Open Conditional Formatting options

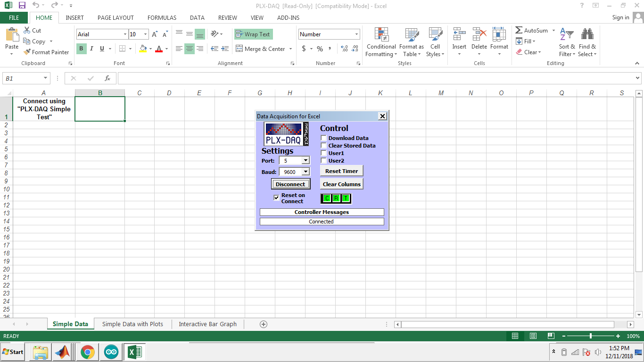[381, 42]
